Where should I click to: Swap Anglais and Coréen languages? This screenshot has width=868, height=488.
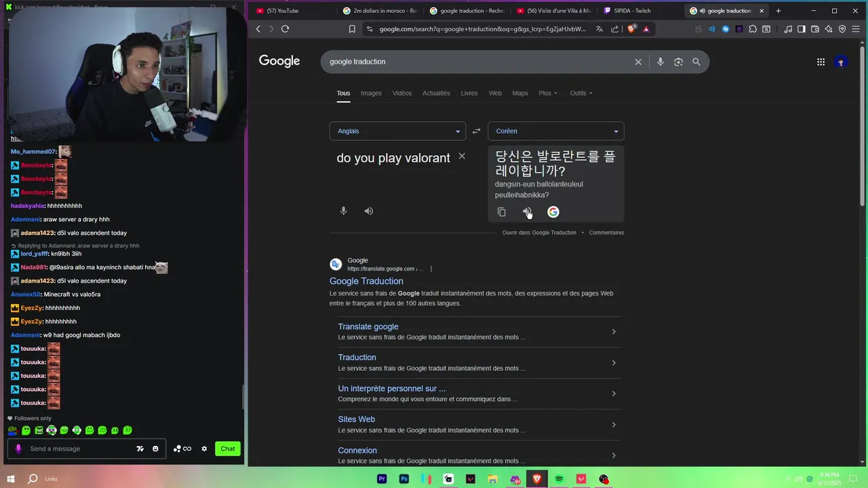(x=476, y=131)
